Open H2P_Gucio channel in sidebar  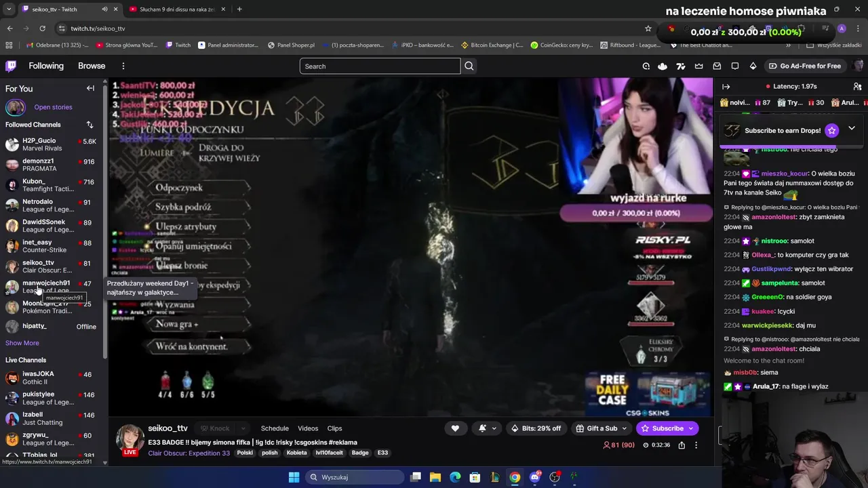point(53,144)
